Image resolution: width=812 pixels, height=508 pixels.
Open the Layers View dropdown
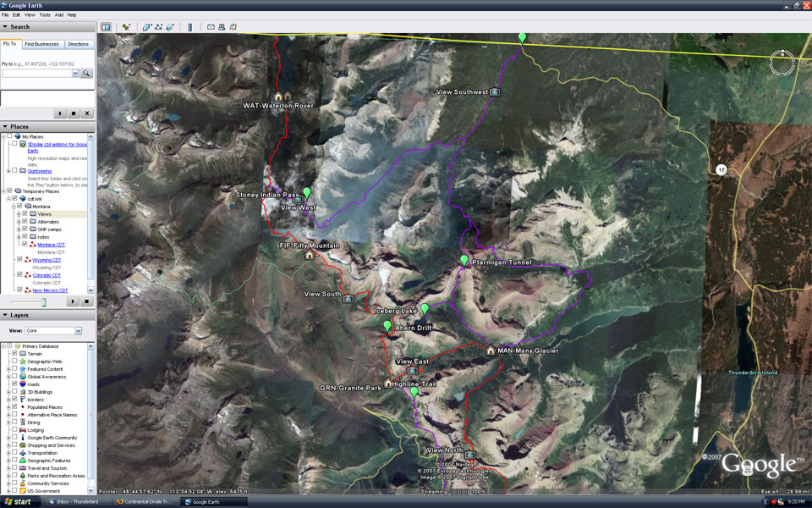pos(78,331)
